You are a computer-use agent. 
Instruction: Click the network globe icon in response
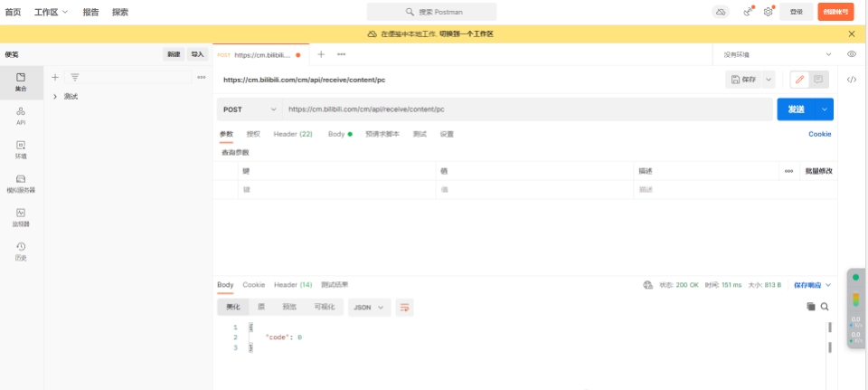647,285
